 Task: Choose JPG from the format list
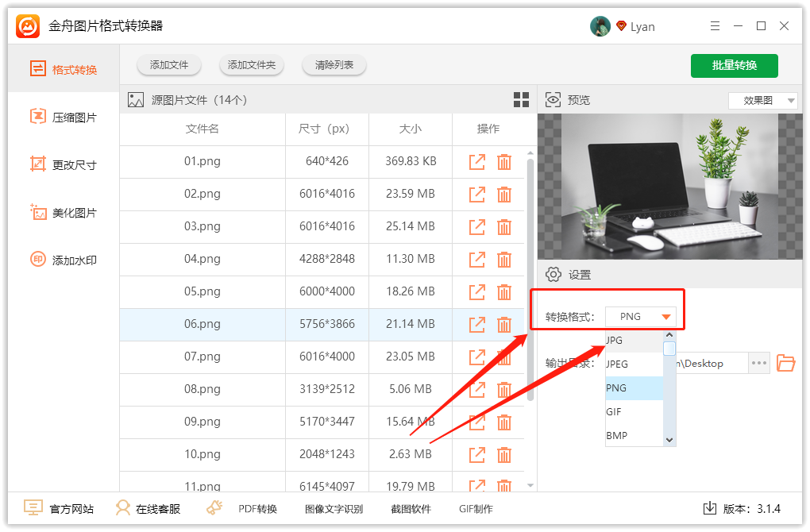click(x=634, y=341)
